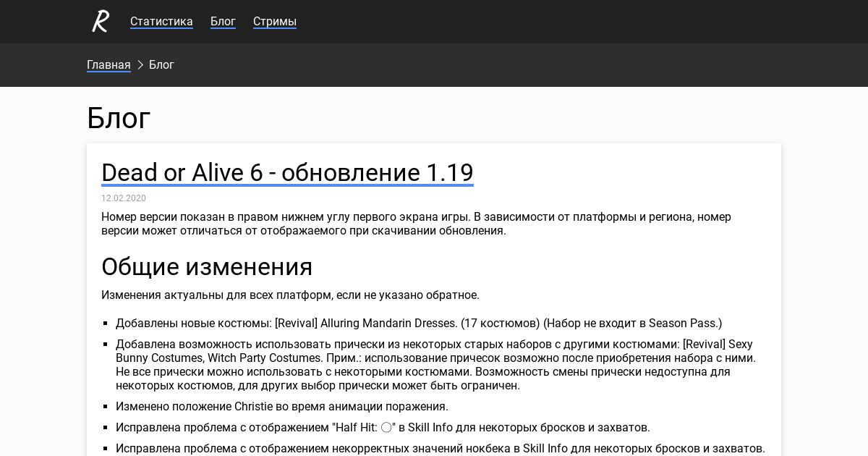Open the Блог navigation link

(x=223, y=21)
